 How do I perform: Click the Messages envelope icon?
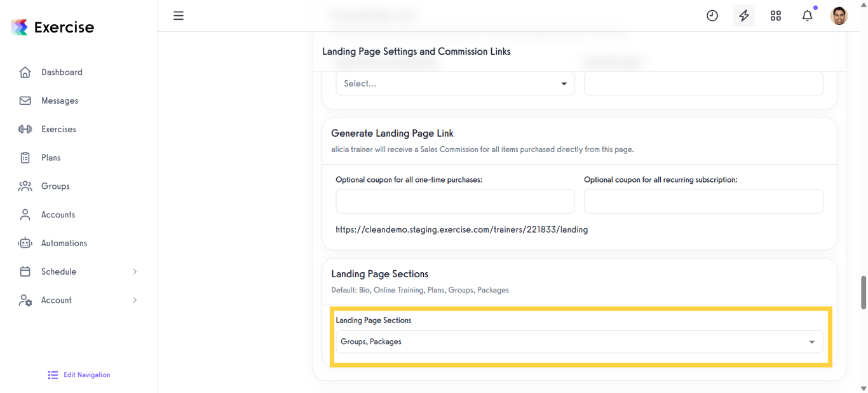[x=25, y=100]
